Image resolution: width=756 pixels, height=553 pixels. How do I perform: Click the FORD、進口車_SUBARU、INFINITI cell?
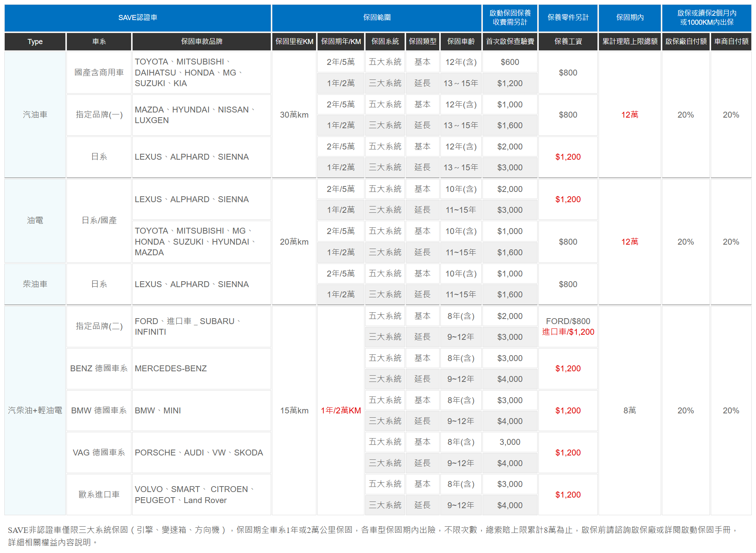(201, 326)
